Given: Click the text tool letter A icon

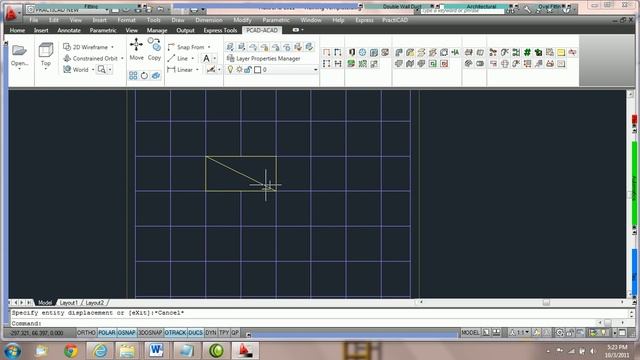Looking at the screenshot, I should [x=206, y=58].
